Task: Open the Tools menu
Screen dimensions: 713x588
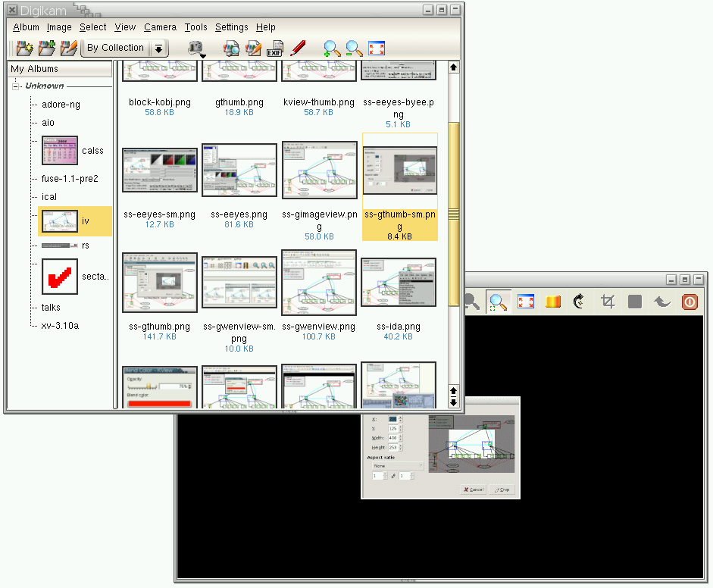Action: click(195, 27)
